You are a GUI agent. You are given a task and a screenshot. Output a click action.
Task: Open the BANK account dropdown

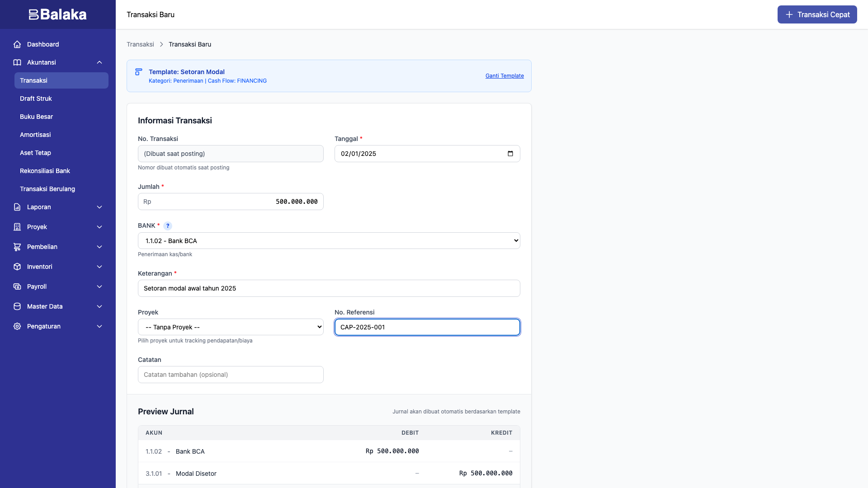coord(329,241)
